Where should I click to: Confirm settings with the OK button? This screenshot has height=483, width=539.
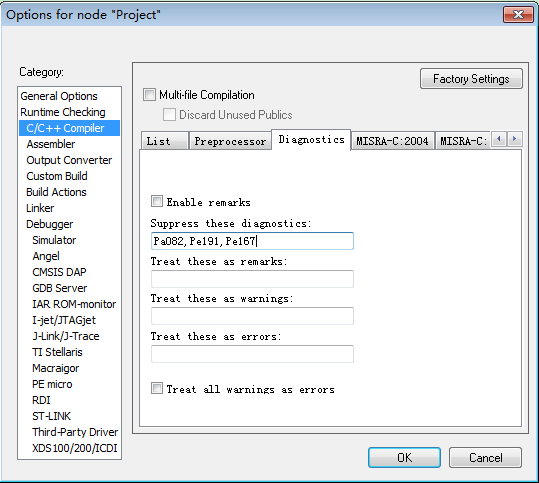tap(404, 458)
